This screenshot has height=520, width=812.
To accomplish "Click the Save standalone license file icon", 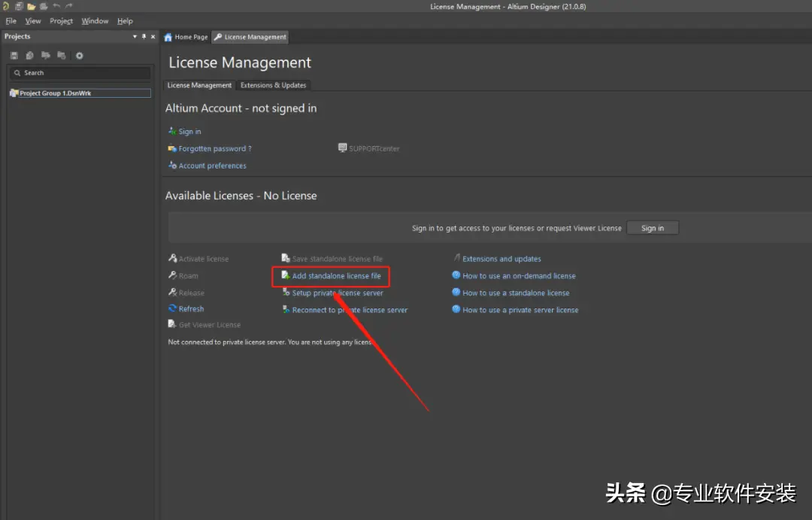I will 286,258.
